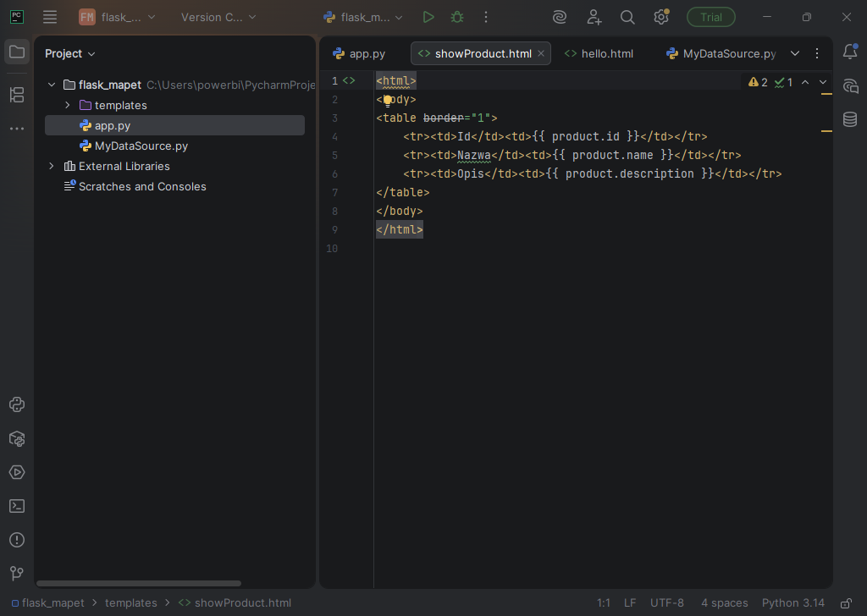Open Notifications bell icon
The image size is (867, 616).
coord(850,52)
